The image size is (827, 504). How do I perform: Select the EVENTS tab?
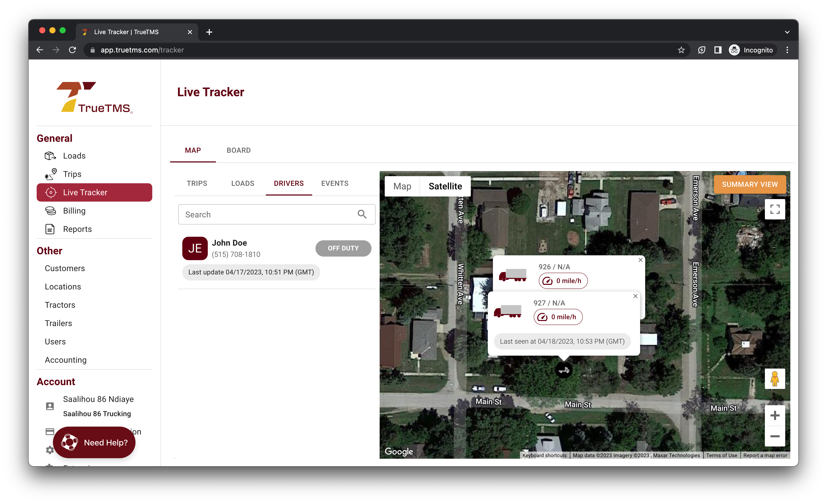(x=335, y=184)
